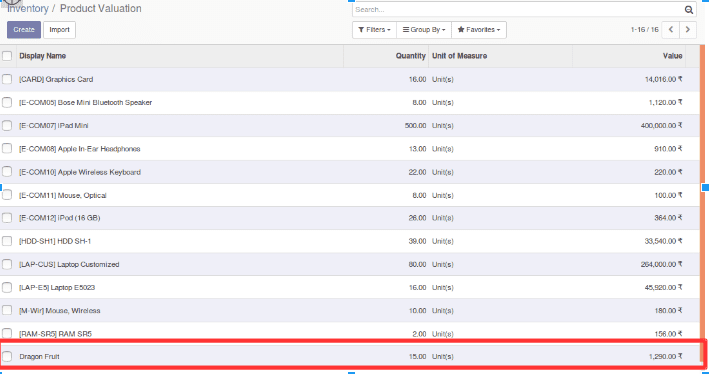Click the 1,290.00 ₹ value cell

[665, 356]
